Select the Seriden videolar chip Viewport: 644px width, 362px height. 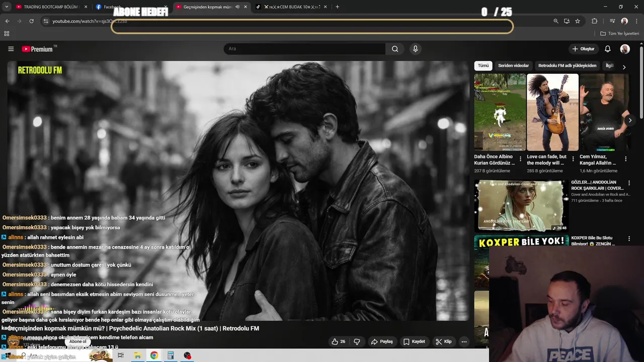pyautogui.click(x=513, y=66)
